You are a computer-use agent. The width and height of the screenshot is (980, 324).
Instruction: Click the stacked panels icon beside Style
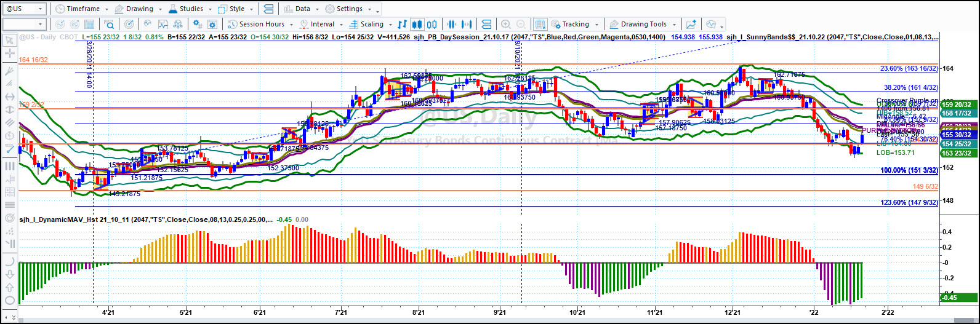268,9
